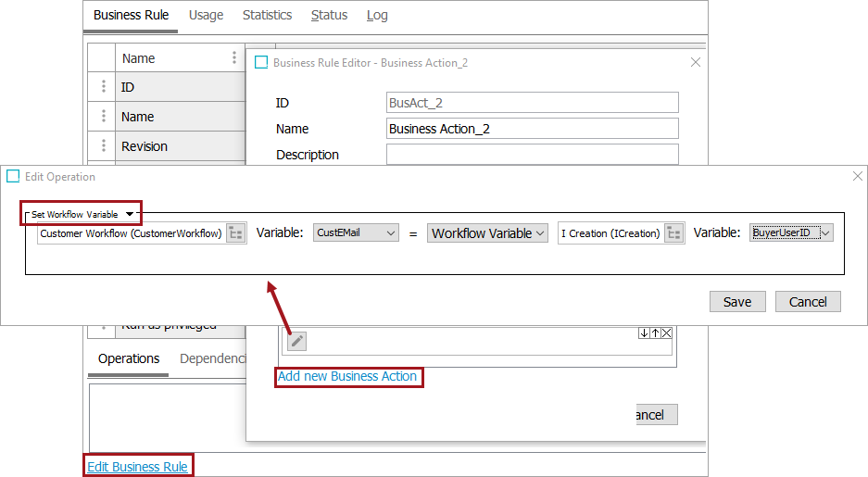The width and height of the screenshot is (868, 477).
Task: Click the drag handle on the Revision row
Action: [x=104, y=146]
